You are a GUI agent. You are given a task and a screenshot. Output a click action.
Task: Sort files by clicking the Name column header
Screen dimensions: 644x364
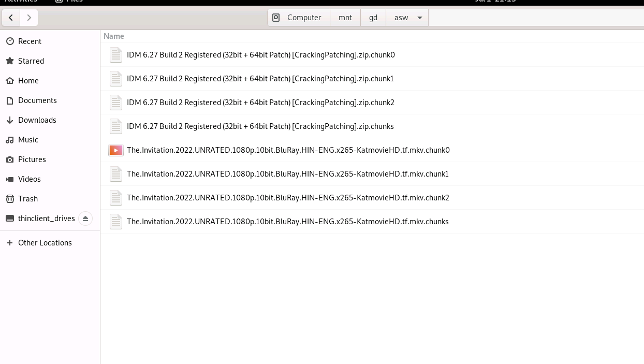pos(113,36)
